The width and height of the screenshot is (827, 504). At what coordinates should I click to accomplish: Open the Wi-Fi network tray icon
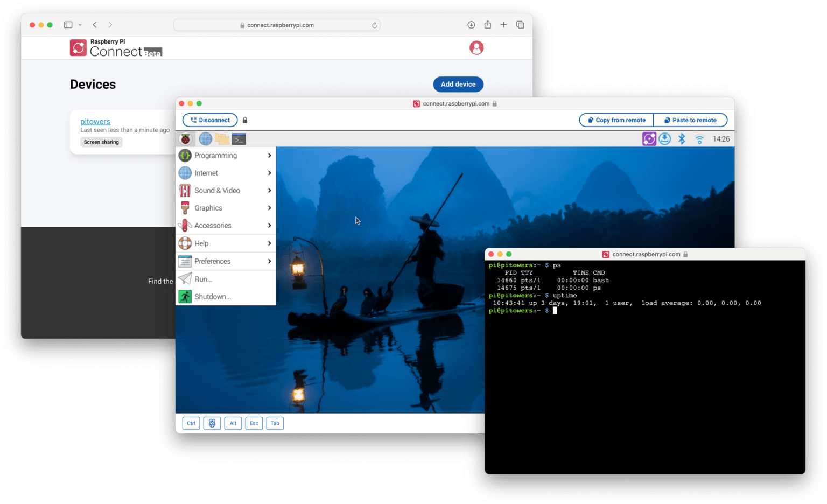[699, 139]
